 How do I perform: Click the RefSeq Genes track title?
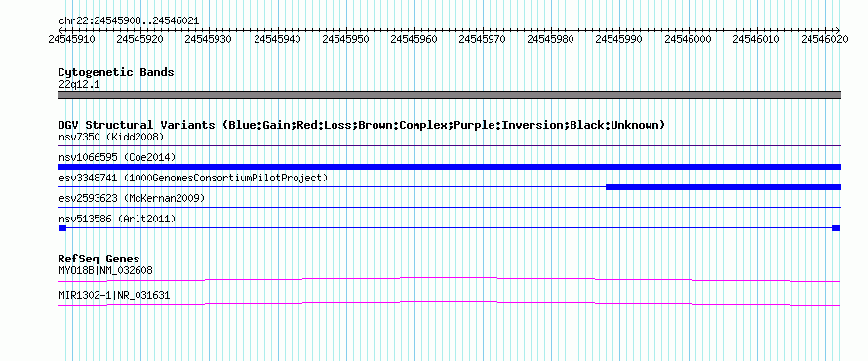(x=99, y=259)
